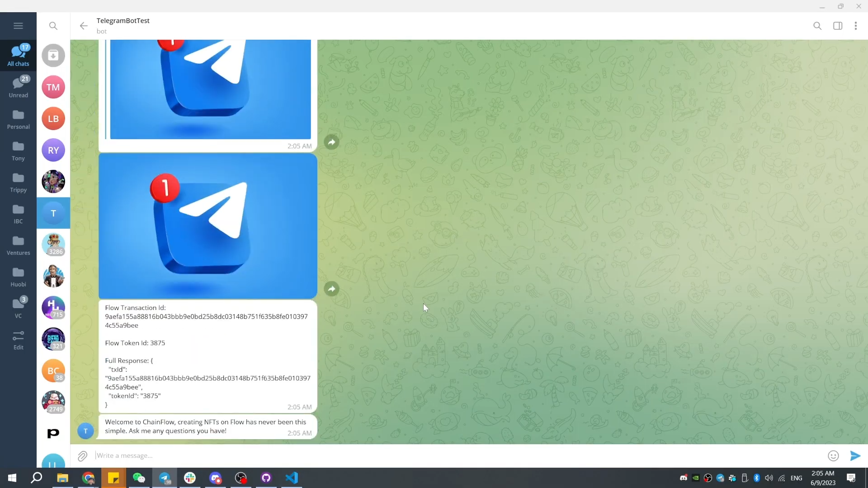Open the Unread chats folder
Viewport: 868px width, 488px height.
coord(18,87)
